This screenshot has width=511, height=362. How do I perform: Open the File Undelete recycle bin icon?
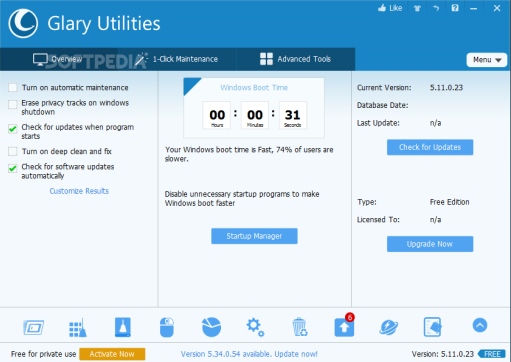point(300,327)
